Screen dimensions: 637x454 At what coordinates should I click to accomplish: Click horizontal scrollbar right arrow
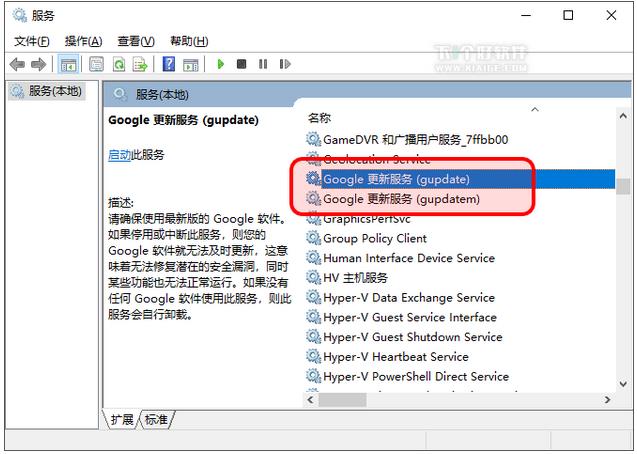608,400
